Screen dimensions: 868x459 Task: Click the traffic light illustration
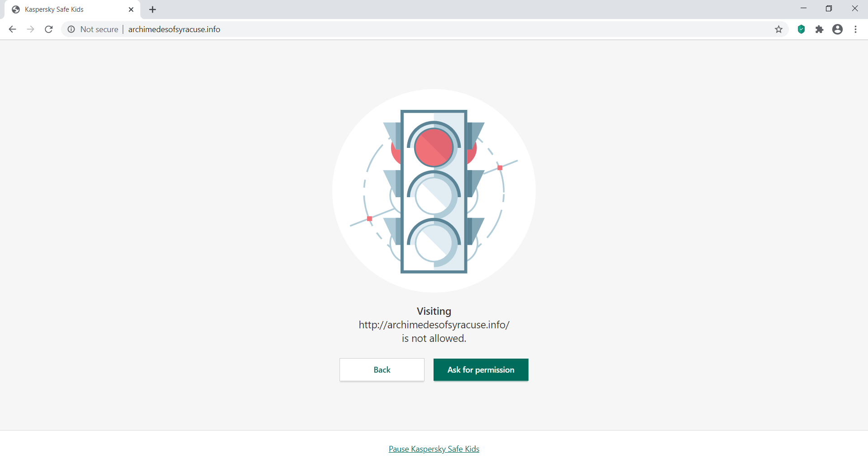(434, 191)
